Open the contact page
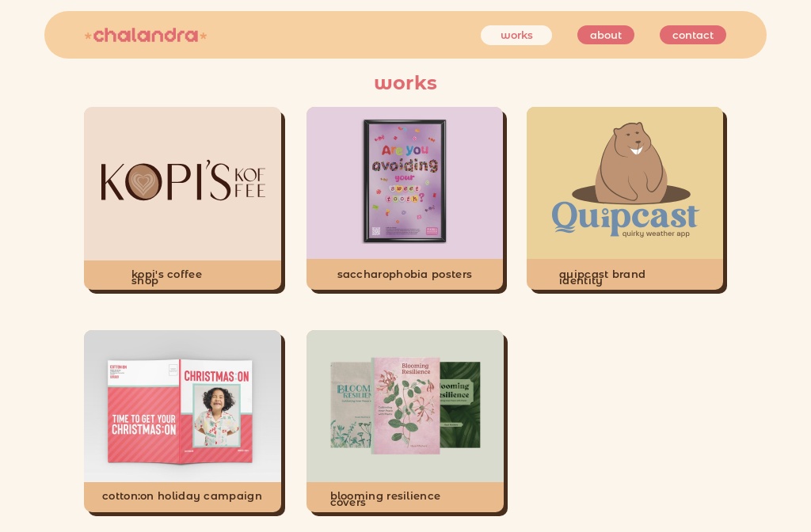This screenshot has width=811, height=532. click(x=692, y=35)
